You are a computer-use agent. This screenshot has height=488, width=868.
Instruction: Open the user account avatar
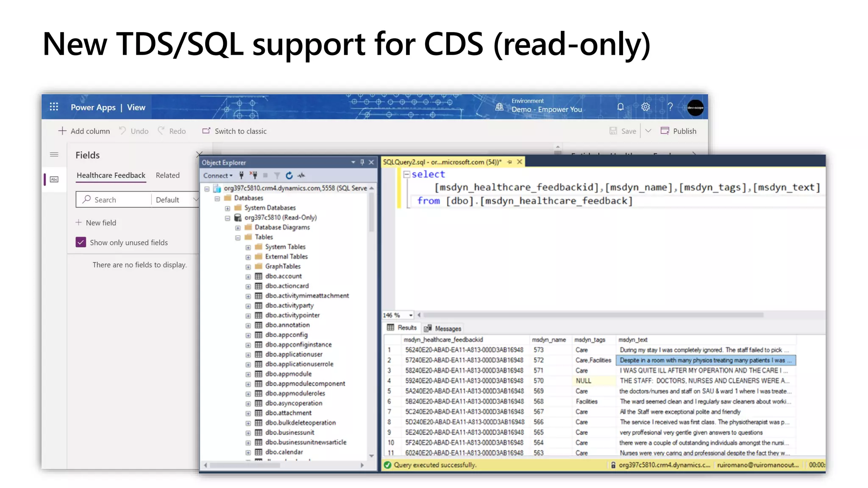point(696,108)
